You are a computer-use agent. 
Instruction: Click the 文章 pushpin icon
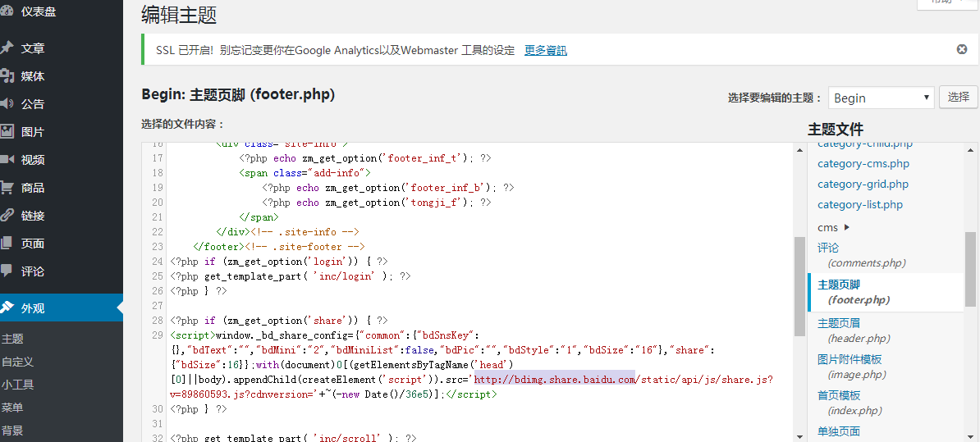[7, 48]
